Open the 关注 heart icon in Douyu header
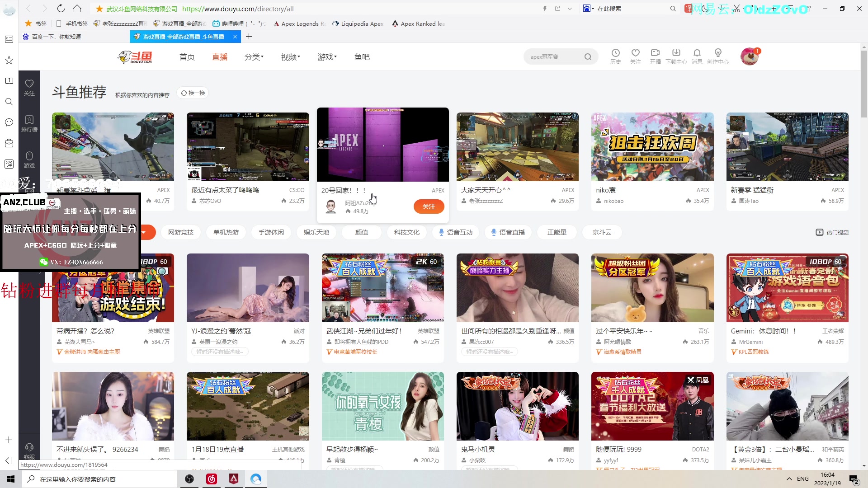The height and width of the screenshot is (488, 868). point(635,56)
